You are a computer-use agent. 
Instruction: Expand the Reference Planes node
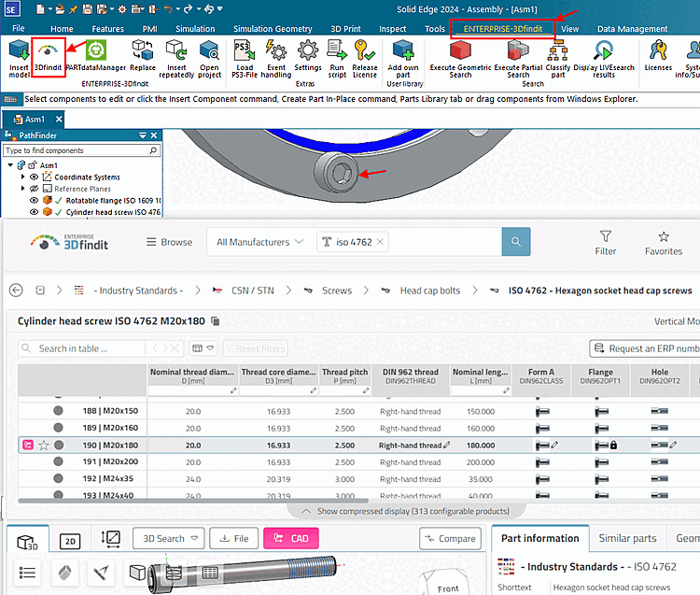22,189
